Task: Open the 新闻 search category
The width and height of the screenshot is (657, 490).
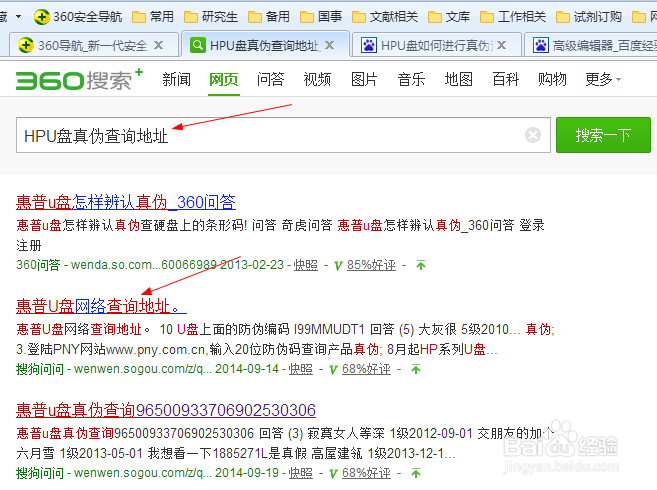Action: (x=176, y=79)
